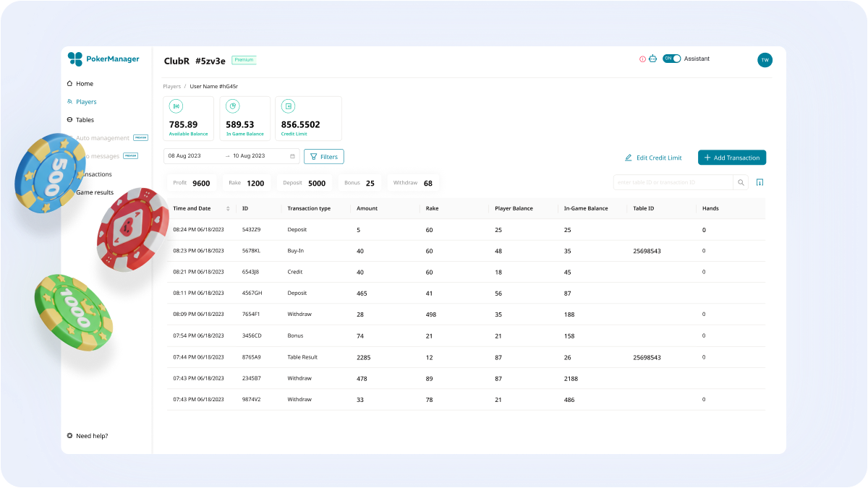The image size is (868, 488).
Task: Click the PokerManager clover logo
Action: click(75, 59)
